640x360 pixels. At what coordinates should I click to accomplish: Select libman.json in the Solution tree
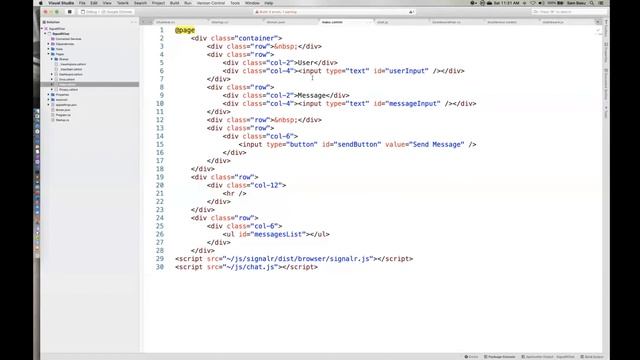[63, 110]
